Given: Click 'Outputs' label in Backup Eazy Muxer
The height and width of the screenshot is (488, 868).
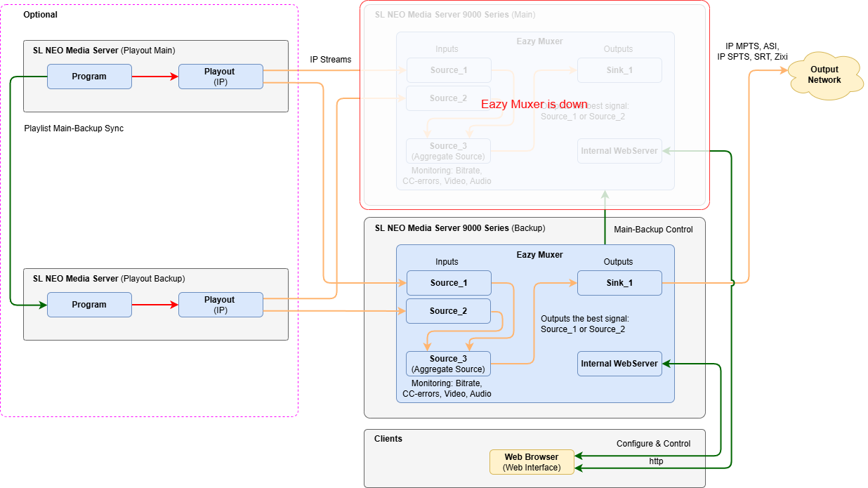Looking at the screenshot, I should tap(618, 262).
